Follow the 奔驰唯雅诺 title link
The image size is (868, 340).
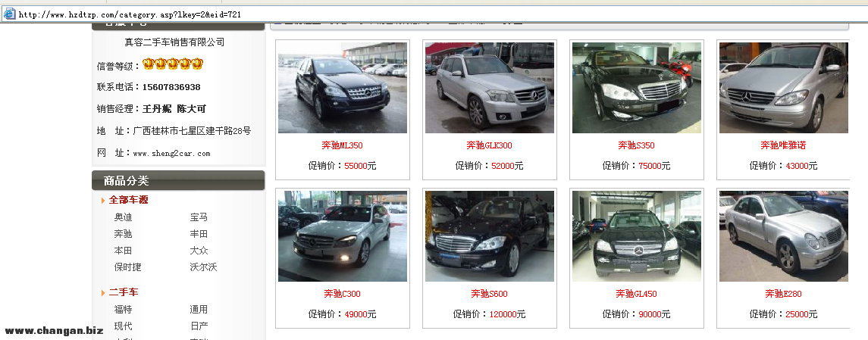point(783,145)
